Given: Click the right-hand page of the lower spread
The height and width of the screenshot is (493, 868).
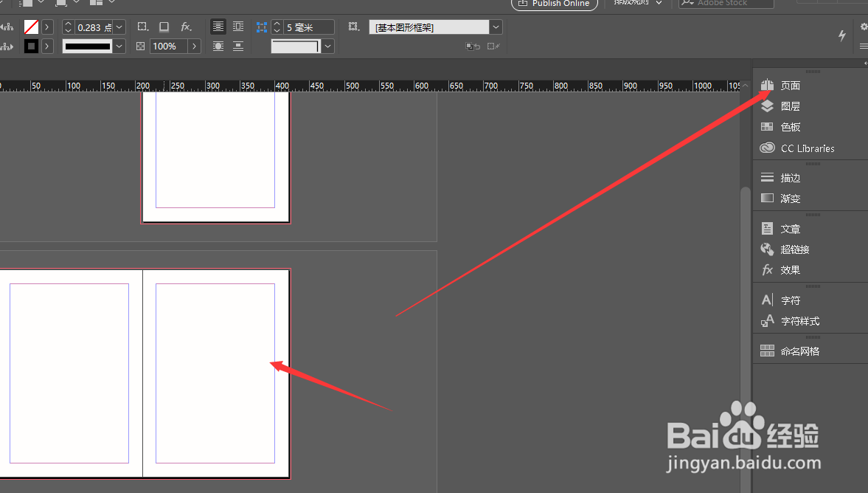Looking at the screenshot, I should click(216, 373).
